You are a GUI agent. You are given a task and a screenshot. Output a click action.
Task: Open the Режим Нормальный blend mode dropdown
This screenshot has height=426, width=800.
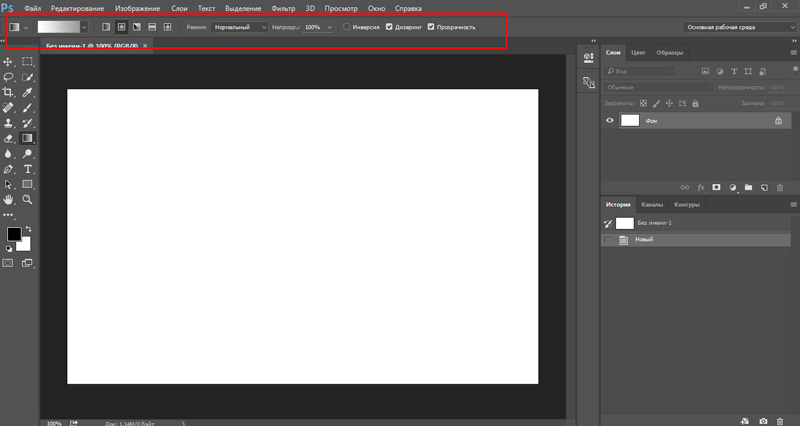pos(240,27)
